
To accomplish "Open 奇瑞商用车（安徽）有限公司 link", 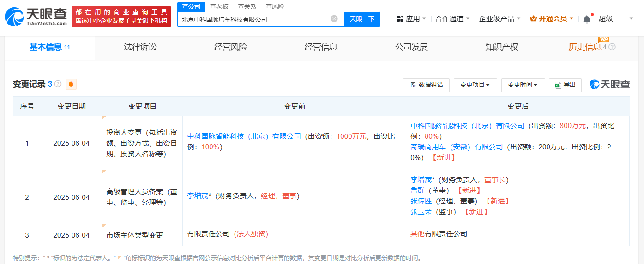I will 457,147.
